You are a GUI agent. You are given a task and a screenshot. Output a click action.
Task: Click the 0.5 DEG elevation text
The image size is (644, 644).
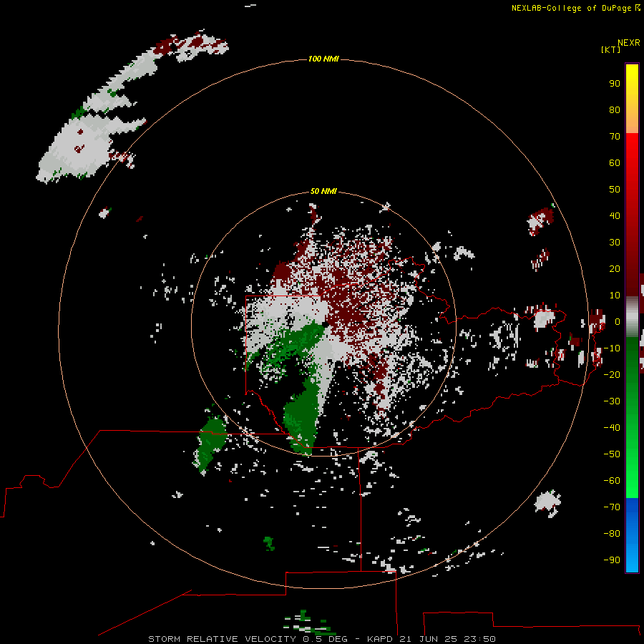pos(325,639)
